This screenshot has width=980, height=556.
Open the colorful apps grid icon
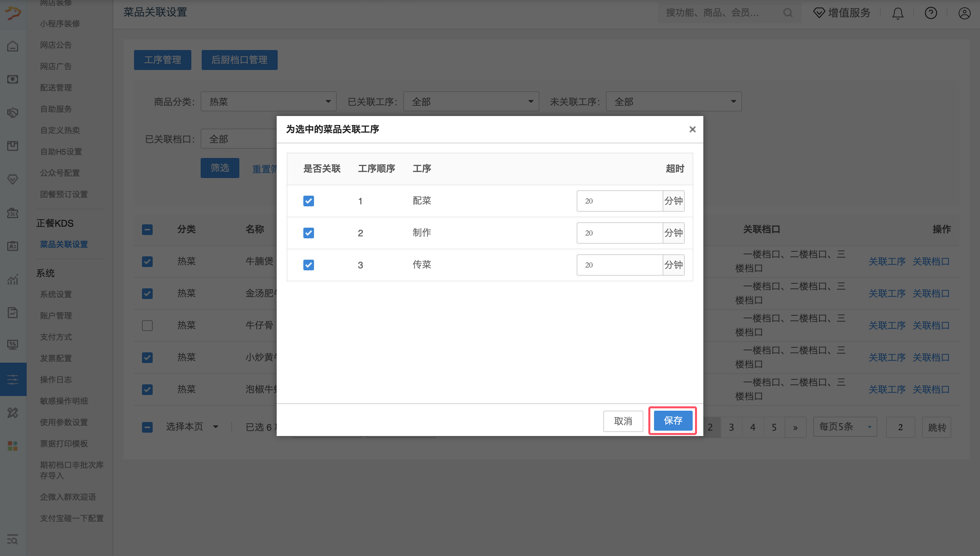pos(13,446)
